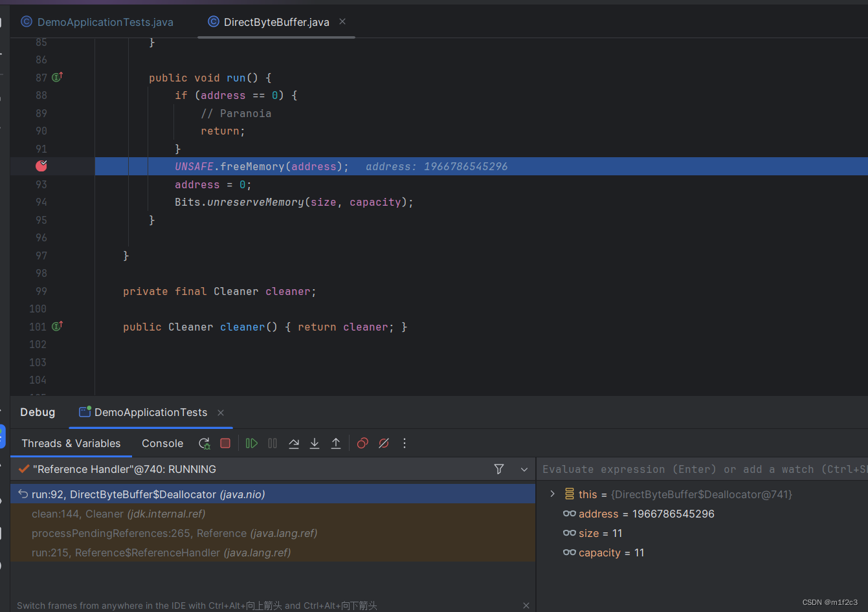868x612 pixels.
Task: Click the override gutter icon on line 87
Action: tap(57, 77)
